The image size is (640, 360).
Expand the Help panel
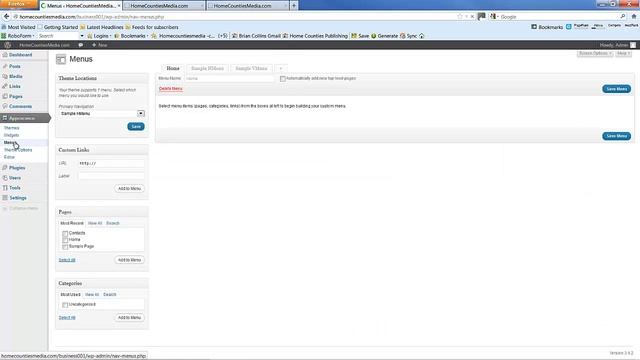coord(623,53)
